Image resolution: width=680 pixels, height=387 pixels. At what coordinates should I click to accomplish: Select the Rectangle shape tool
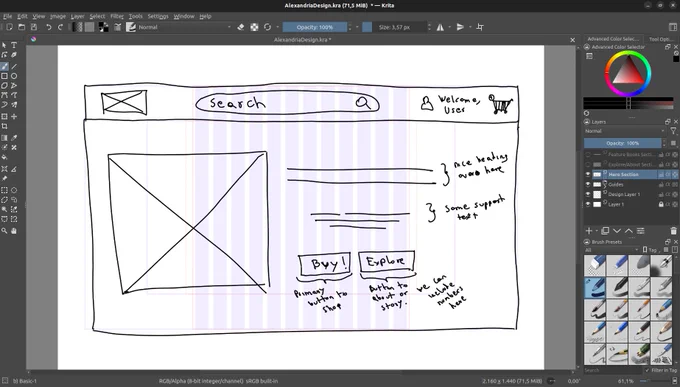(x=4, y=76)
